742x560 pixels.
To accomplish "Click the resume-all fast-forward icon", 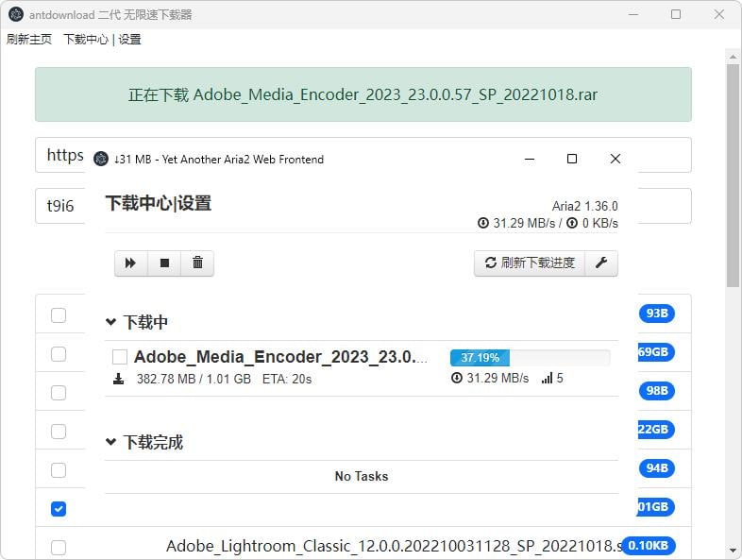I will [130, 263].
